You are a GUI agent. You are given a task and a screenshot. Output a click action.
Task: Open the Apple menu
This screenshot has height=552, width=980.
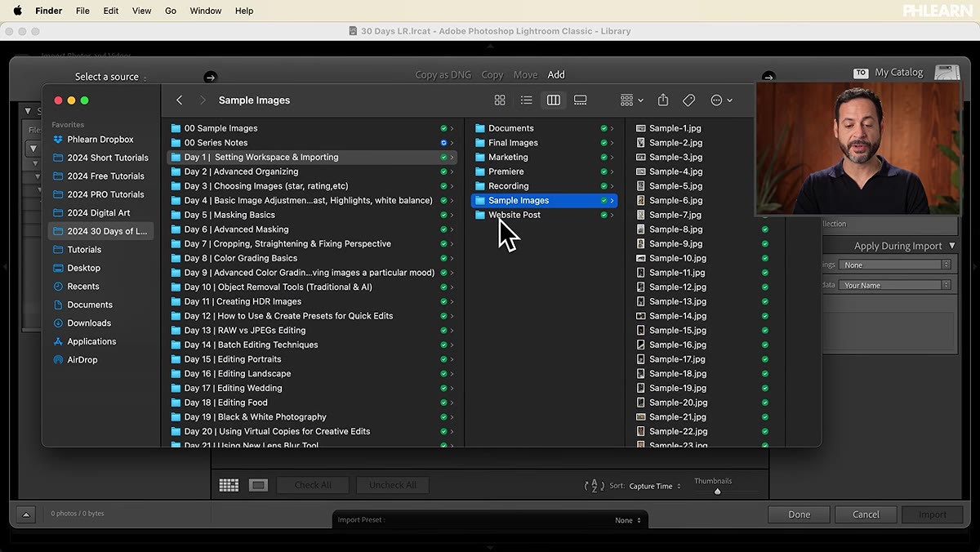tap(17, 11)
